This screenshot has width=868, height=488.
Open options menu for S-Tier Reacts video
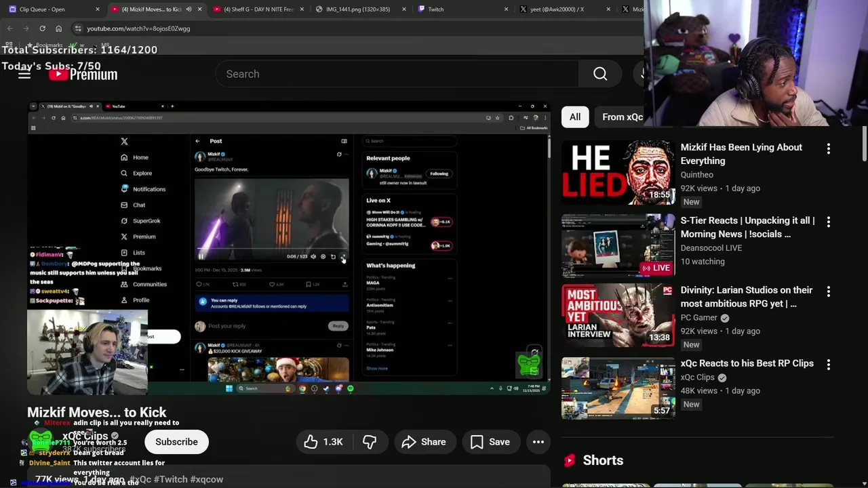tap(829, 222)
